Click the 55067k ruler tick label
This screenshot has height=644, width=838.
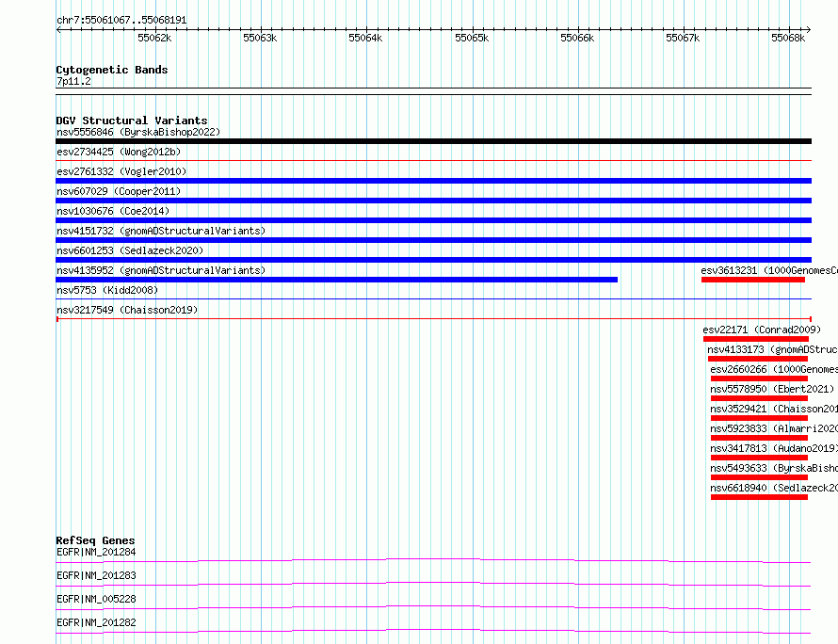(683, 38)
